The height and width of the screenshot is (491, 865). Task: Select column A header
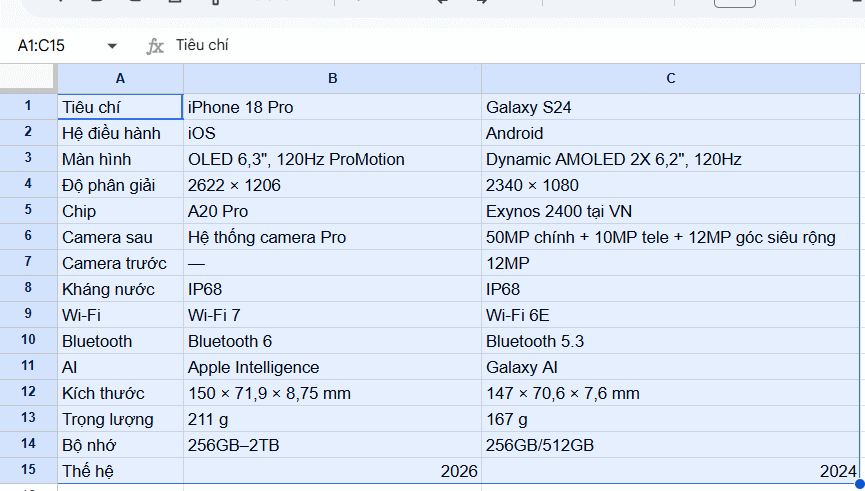[120, 78]
